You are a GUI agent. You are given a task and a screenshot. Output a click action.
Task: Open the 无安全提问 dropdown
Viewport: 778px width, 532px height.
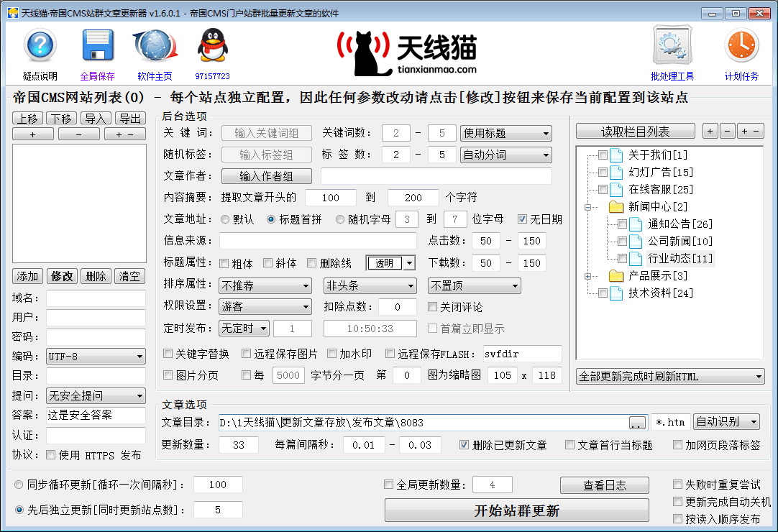point(96,395)
